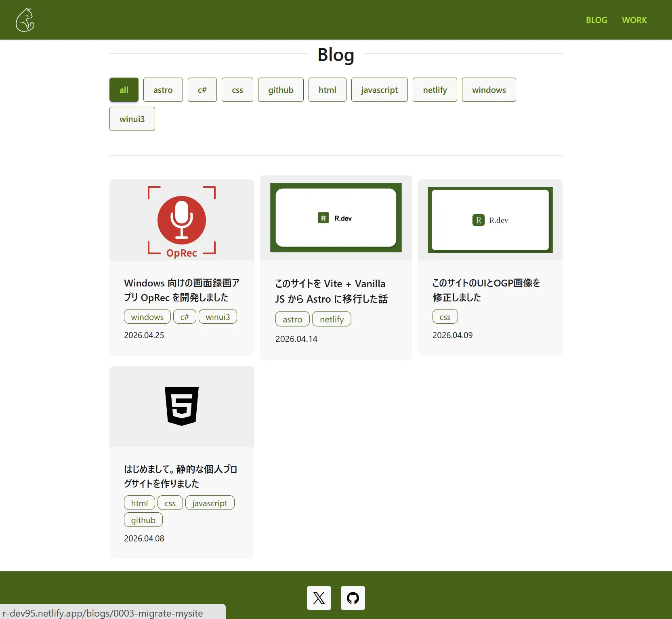
Task: Click c# tag on OpRec card
Action: pyautogui.click(x=185, y=317)
